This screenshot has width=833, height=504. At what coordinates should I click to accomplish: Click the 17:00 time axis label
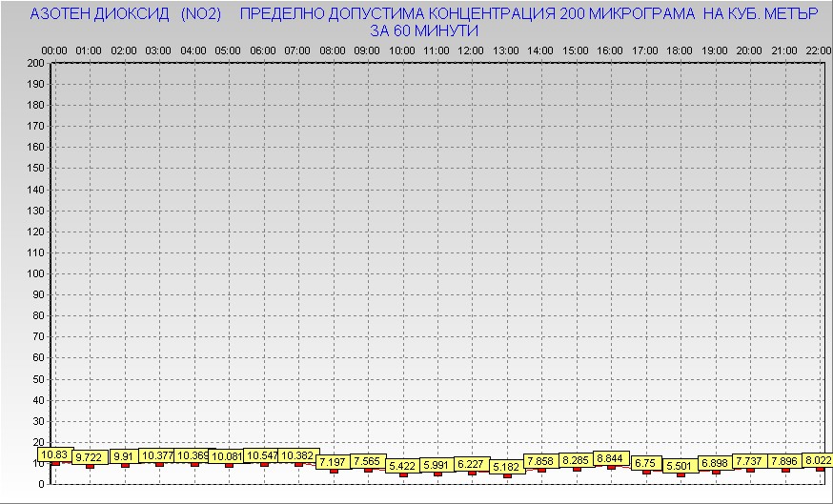click(x=644, y=50)
